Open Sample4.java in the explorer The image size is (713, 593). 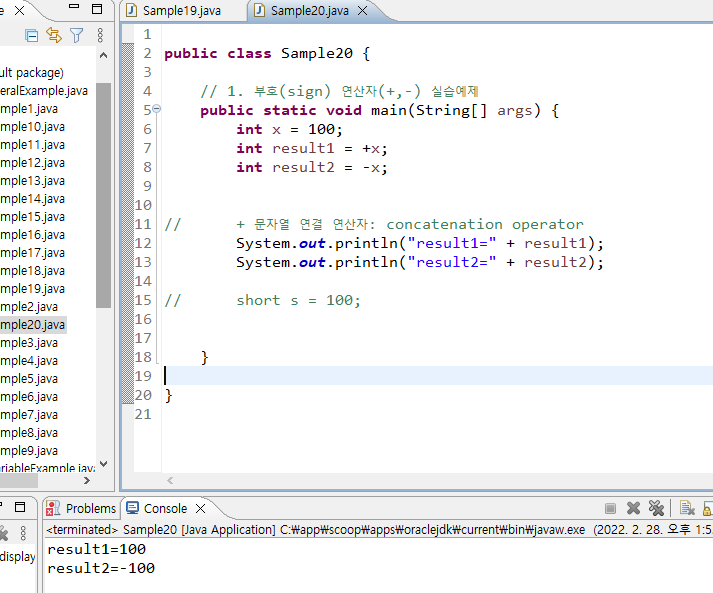29,361
